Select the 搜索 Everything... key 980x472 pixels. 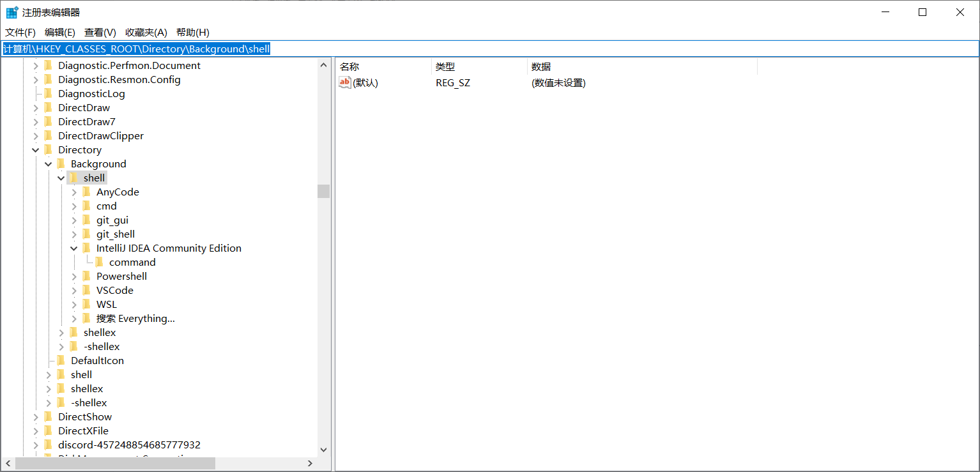tap(135, 319)
